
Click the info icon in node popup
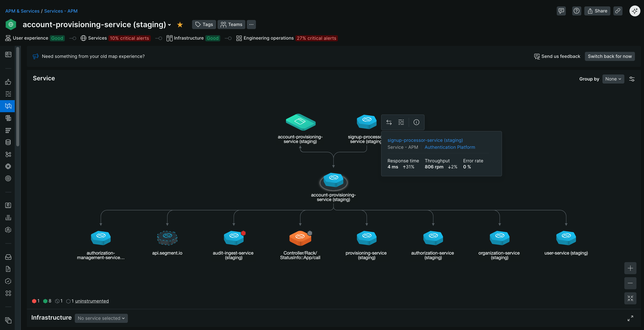tap(416, 122)
